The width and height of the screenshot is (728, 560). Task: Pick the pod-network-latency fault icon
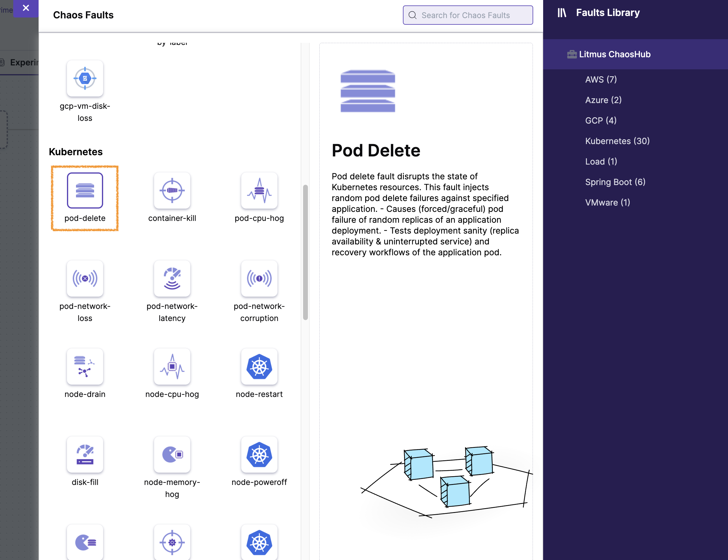point(172,278)
